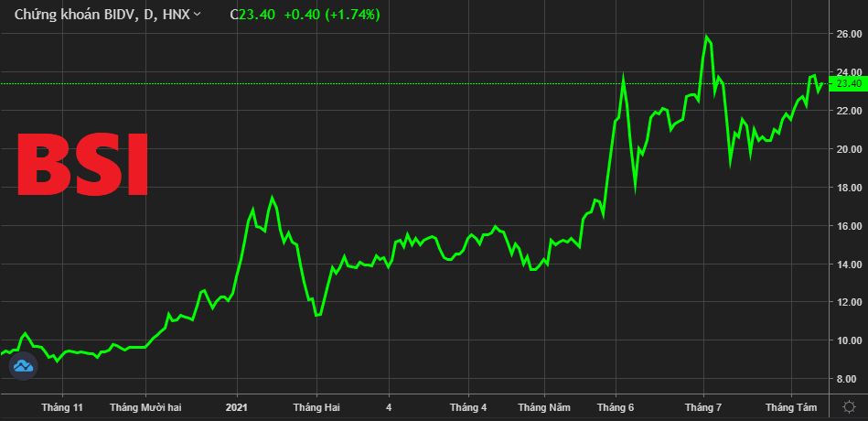The width and height of the screenshot is (868, 421).
Task: Click the Tháng 7 time axis label
Action: click(x=703, y=407)
